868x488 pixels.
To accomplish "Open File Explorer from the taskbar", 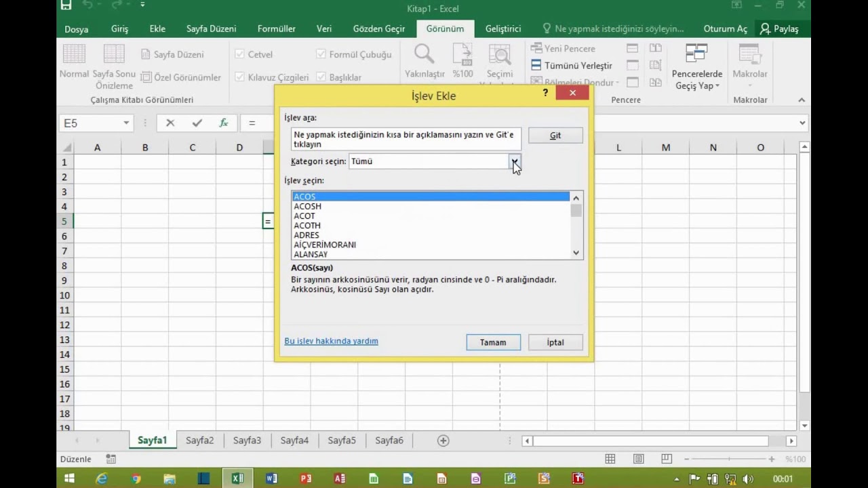I will point(170,479).
